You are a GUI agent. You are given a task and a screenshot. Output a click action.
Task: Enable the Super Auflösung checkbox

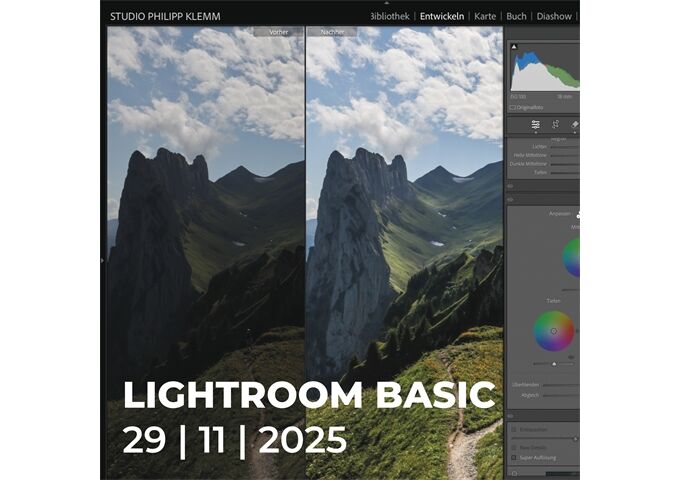click(514, 458)
